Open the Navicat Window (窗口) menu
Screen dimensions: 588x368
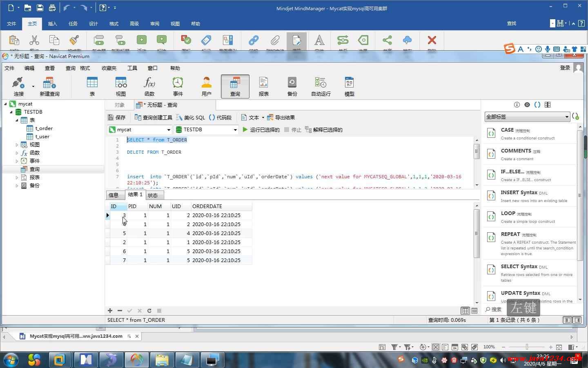click(153, 68)
